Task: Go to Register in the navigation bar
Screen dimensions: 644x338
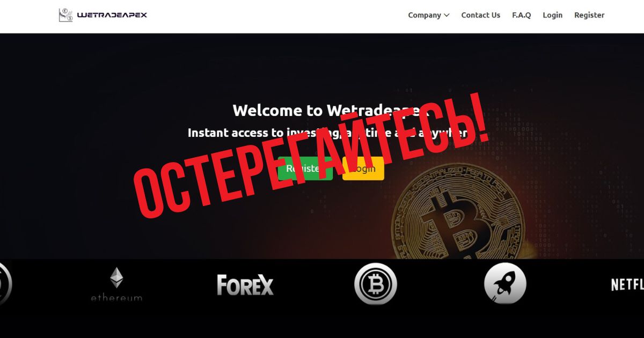Action: click(x=589, y=15)
